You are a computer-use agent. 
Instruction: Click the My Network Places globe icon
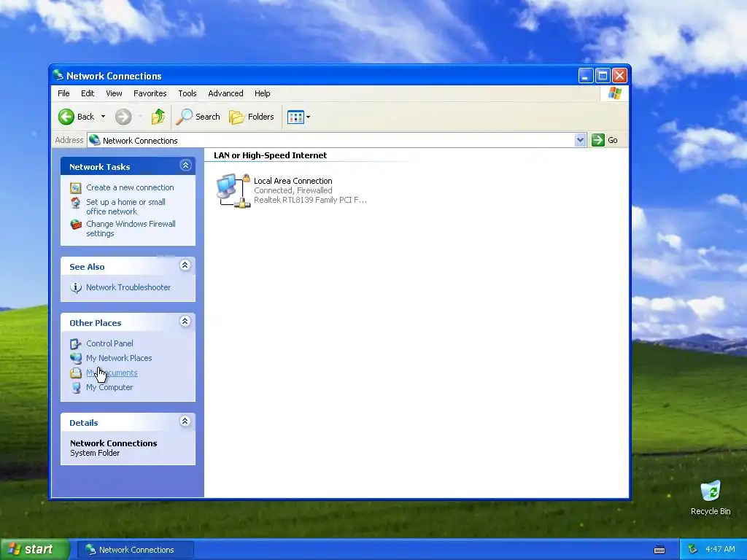click(76, 358)
